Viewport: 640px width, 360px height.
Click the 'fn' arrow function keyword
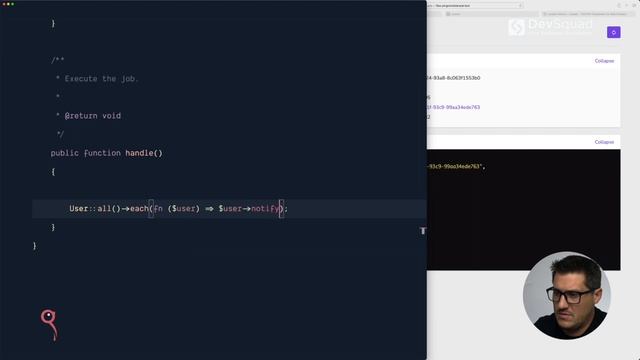pos(158,209)
